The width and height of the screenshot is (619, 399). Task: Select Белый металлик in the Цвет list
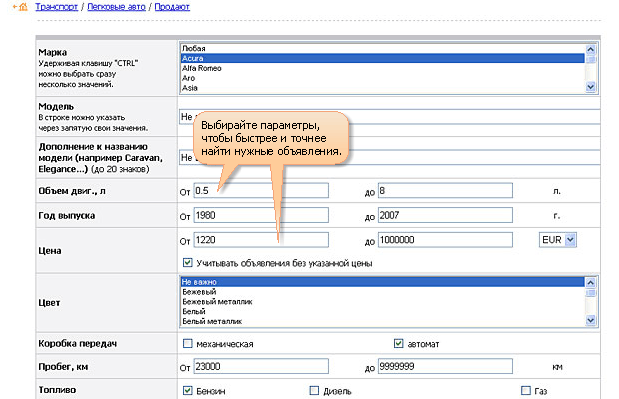click(383, 321)
